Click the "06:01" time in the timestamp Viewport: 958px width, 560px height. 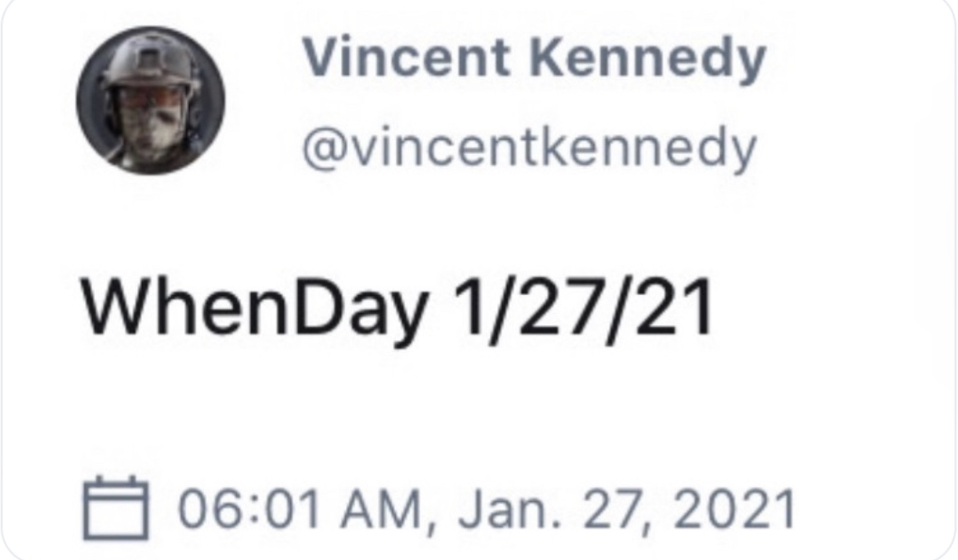click(250, 509)
